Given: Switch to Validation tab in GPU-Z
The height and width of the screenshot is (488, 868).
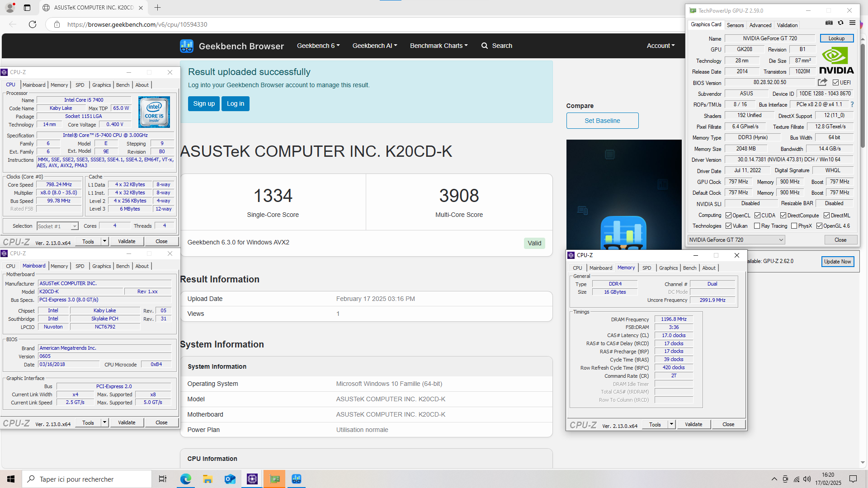Looking at the screenshot, I should (x=788, y=25).
